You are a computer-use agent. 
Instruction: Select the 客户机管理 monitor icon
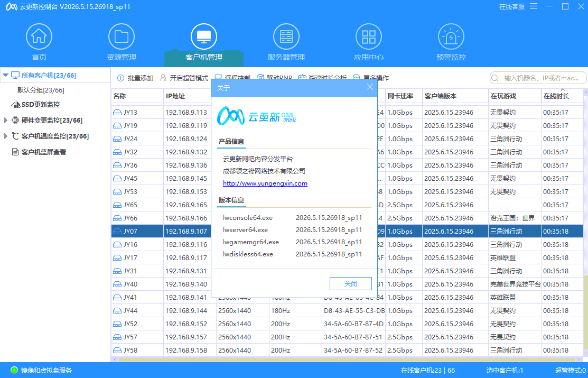[204, 36]
